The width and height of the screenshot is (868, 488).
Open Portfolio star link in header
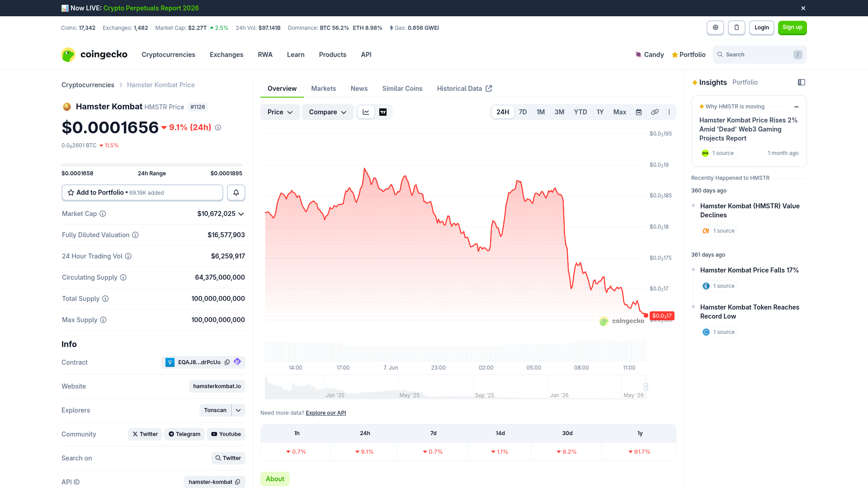point(689,55)
